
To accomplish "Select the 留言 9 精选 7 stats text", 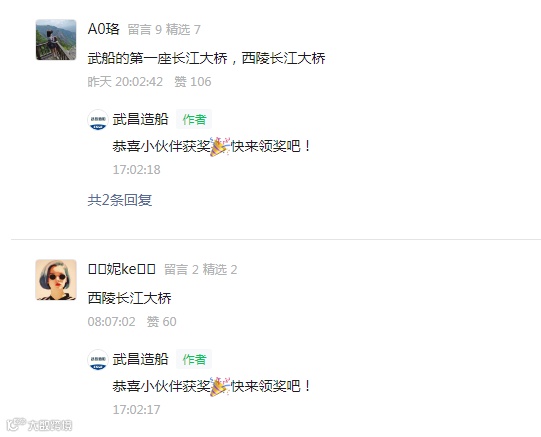I will (x=164, y=30).
